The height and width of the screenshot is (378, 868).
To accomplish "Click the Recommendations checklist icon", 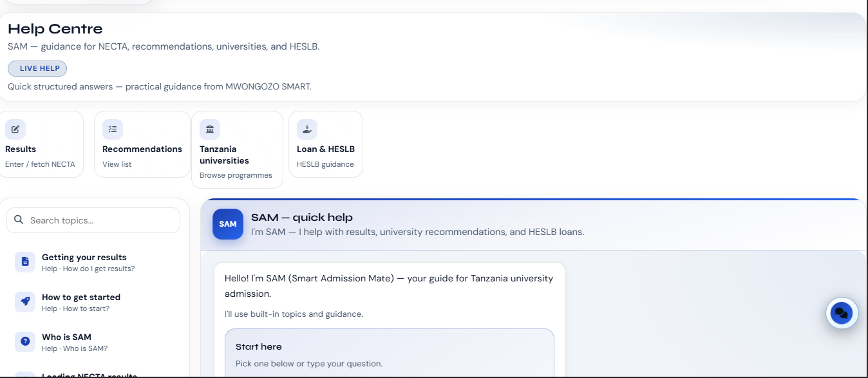I will [x=113, y=129].
